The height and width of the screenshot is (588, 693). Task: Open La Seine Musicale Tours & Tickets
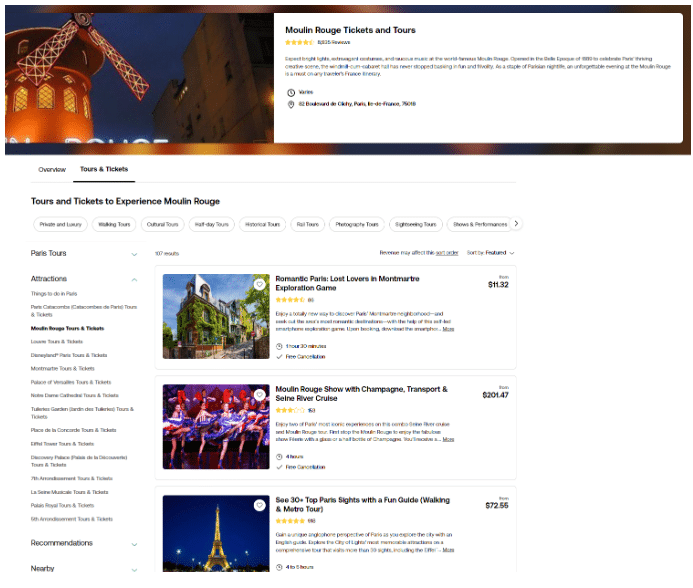69,492
